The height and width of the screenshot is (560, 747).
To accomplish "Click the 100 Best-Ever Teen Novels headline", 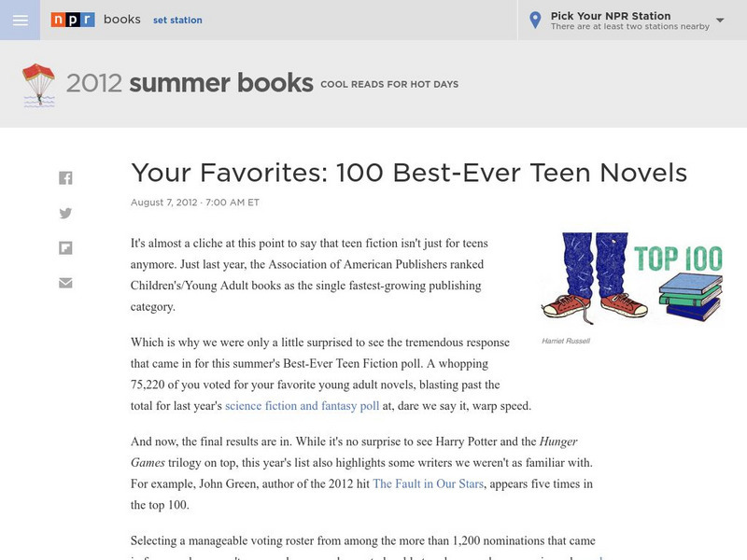I will [409, 173].
